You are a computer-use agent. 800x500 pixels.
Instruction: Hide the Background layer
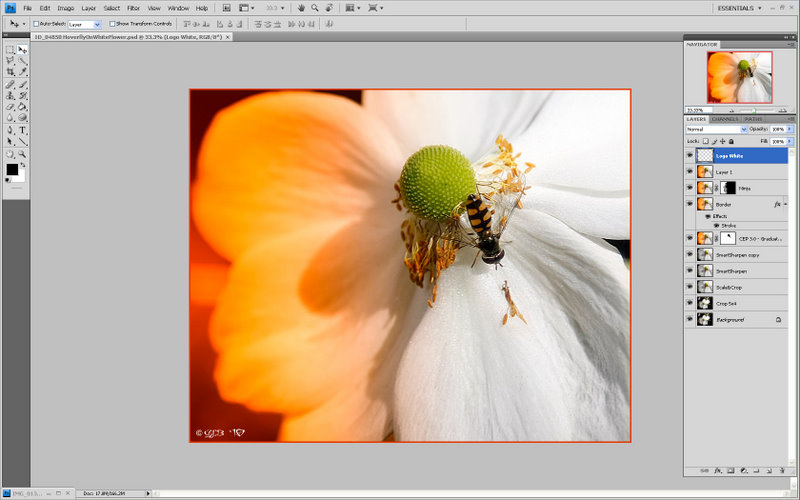[690, 319]
